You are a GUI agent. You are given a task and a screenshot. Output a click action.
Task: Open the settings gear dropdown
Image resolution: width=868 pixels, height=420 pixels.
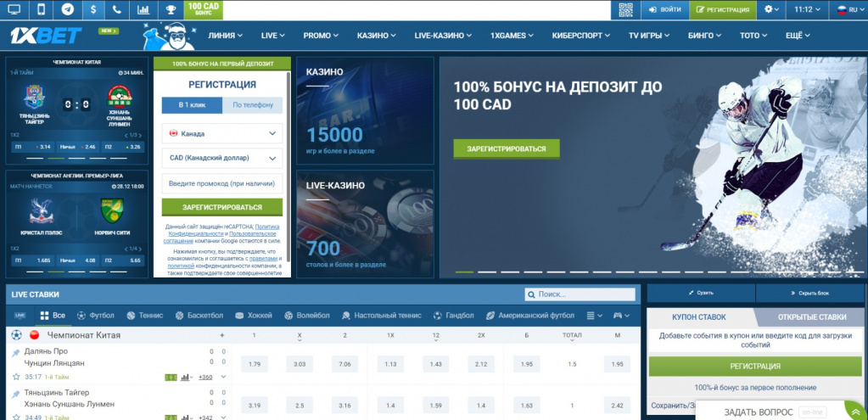[771, 9]
